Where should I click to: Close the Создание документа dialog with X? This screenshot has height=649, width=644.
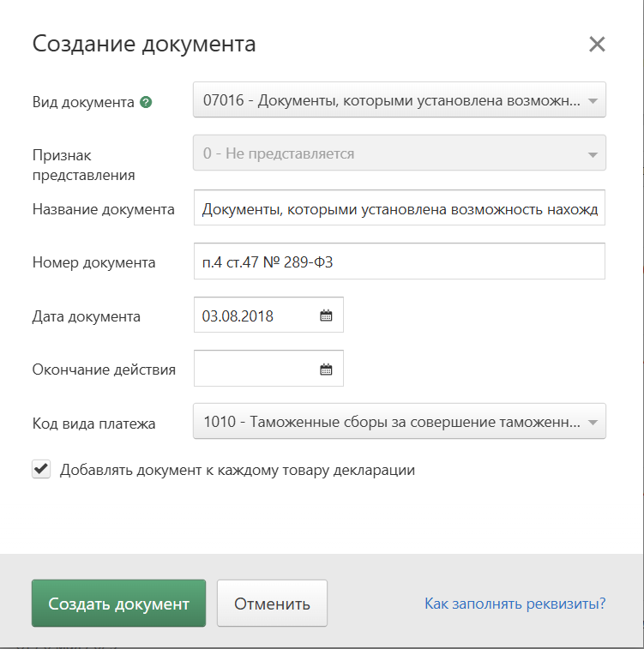coord(597,45)
